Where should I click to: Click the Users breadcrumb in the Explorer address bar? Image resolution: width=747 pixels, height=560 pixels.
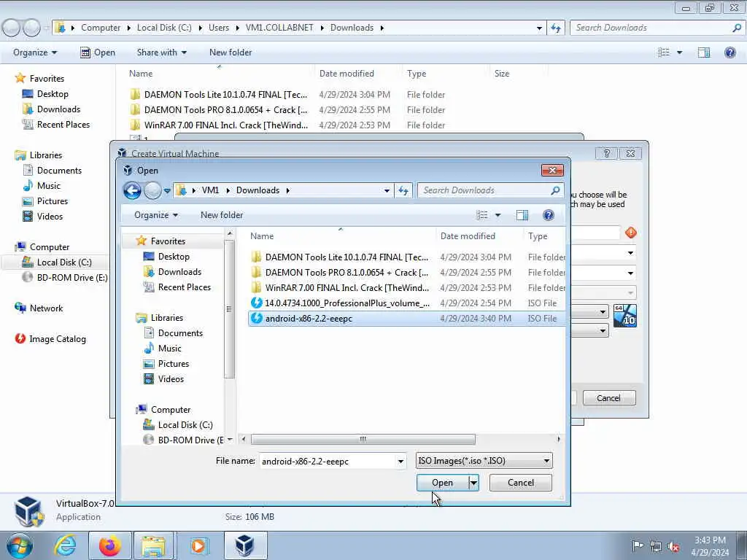click(219, 28)
